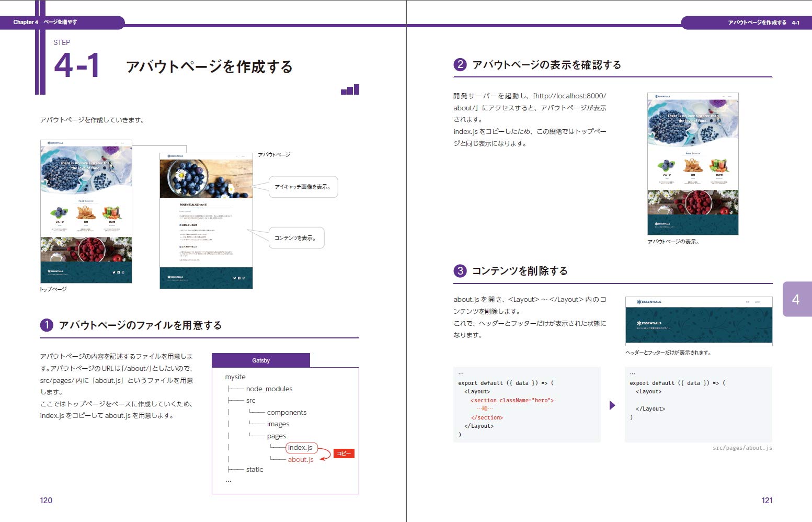Image resolution: width=812 pixels, height=522 pixels.
Task: Select static folder in tree
Action: (255, 469)
